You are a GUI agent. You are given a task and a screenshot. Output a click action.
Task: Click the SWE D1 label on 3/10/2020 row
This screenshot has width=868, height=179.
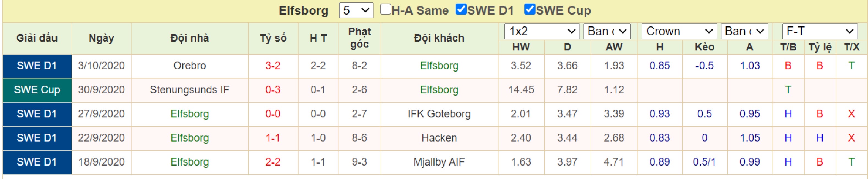tap(37, 66)
